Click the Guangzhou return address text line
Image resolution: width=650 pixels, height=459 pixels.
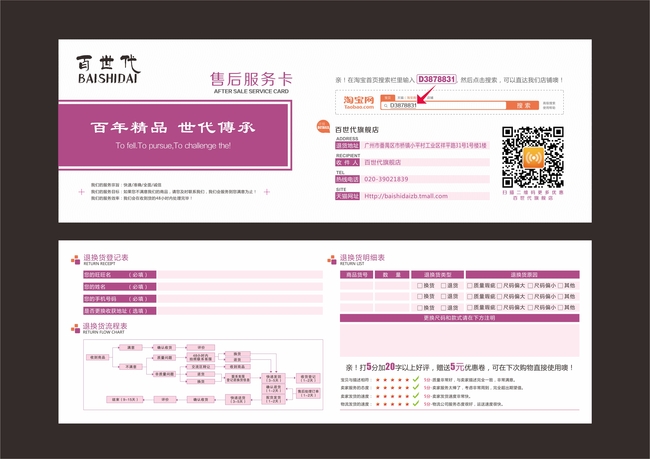coord(425,146)
